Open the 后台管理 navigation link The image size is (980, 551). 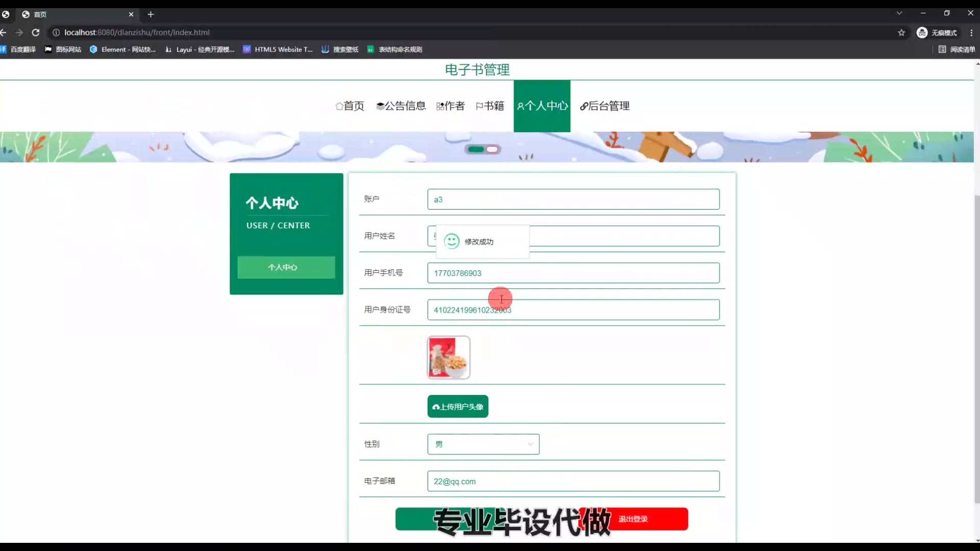point(604,106)
